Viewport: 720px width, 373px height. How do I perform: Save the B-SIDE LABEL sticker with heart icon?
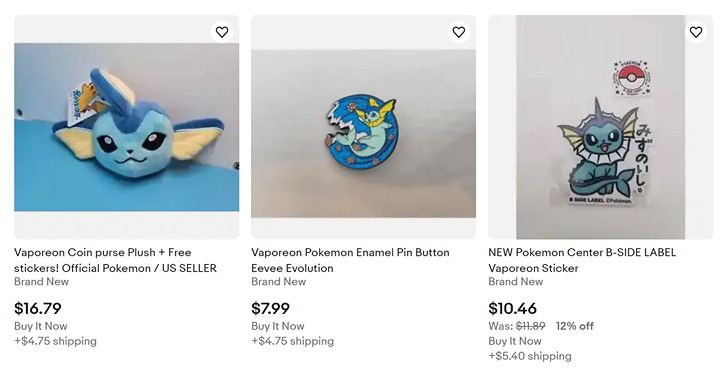(696, 32)
